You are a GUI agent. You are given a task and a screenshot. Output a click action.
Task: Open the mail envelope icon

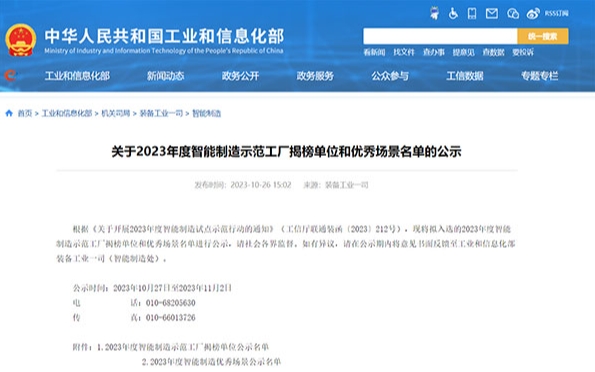(x=492, y=14)
